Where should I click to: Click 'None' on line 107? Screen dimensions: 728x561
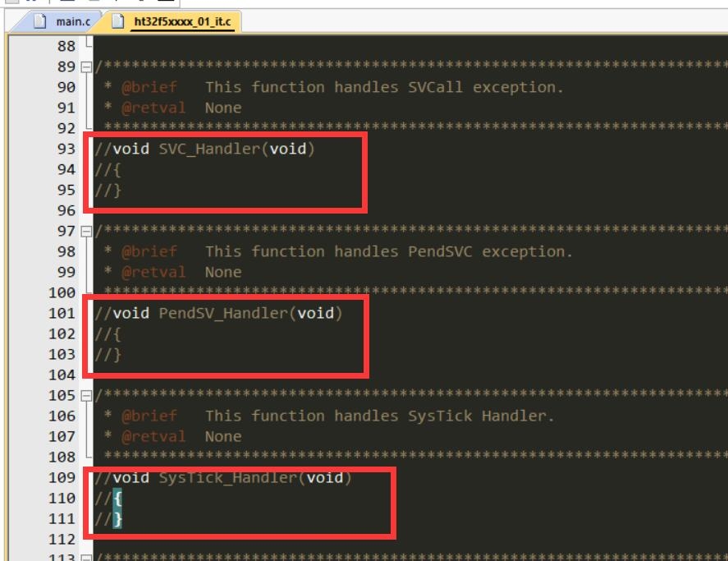pyautogui.click(x=223, y=436)
